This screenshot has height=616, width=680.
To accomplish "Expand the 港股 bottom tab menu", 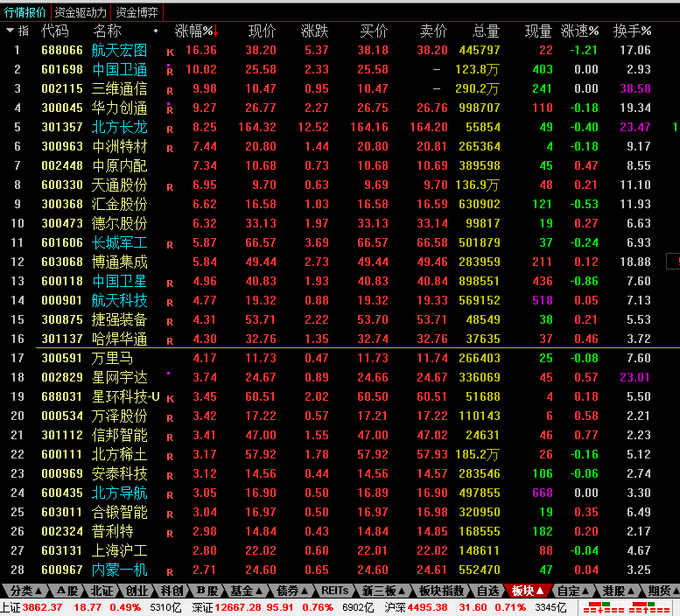I will point(631,591).
